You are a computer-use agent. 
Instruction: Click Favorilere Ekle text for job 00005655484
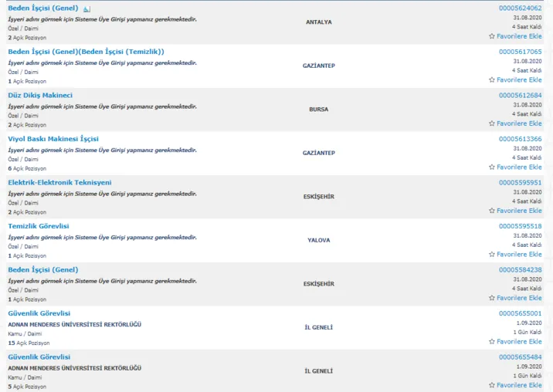point(519,385)
